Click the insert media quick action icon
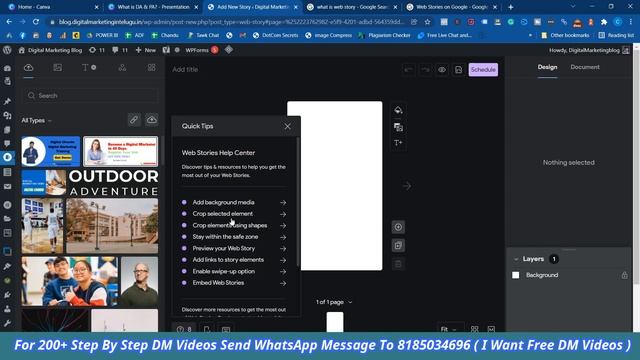The image size is (640, 360). pyautogui.click(x=398, y=127)
